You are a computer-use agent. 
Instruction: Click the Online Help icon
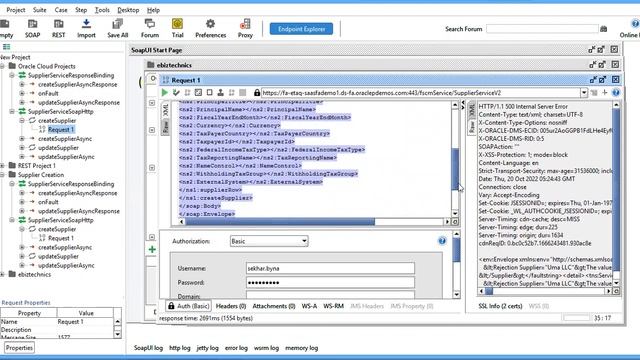(635, 24)
